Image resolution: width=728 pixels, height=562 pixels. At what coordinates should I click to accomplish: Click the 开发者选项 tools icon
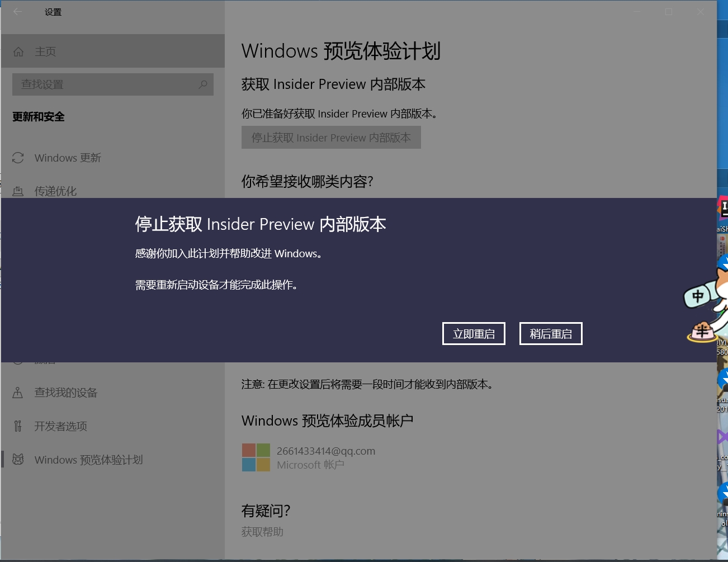pos(18,426)
